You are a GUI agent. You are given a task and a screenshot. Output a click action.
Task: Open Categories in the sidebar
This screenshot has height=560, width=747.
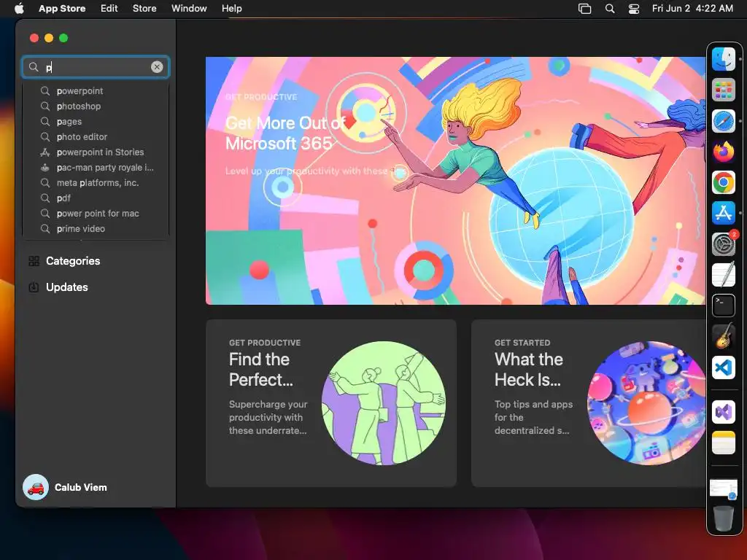coord(96,261)
